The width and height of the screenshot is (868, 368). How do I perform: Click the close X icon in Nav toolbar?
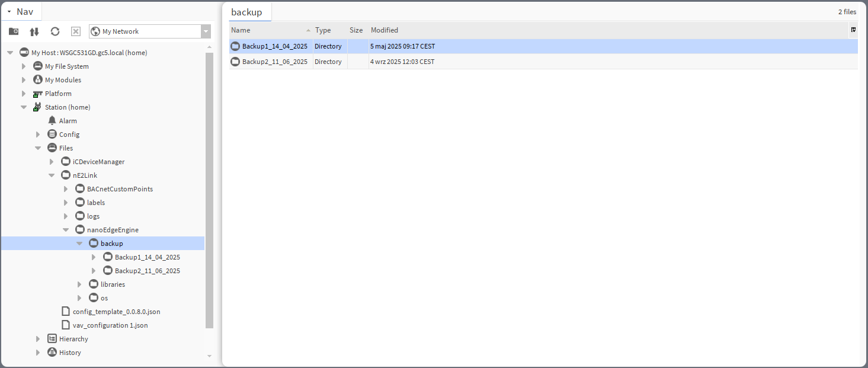tap(76, 31)
